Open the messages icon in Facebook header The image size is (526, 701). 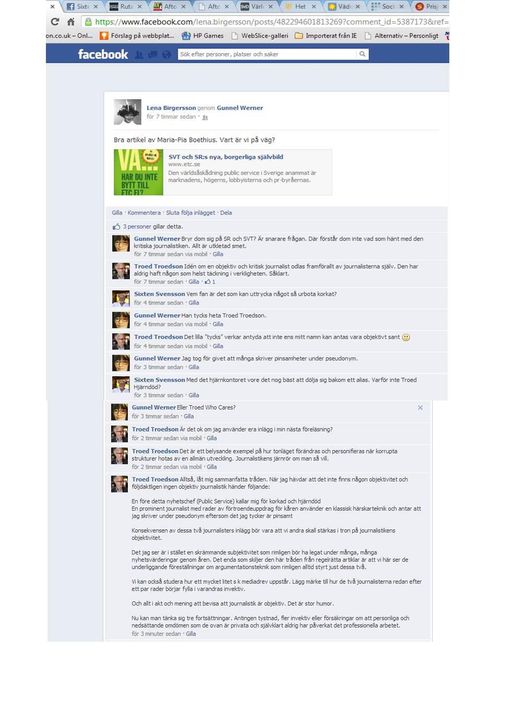pos(153,55)
